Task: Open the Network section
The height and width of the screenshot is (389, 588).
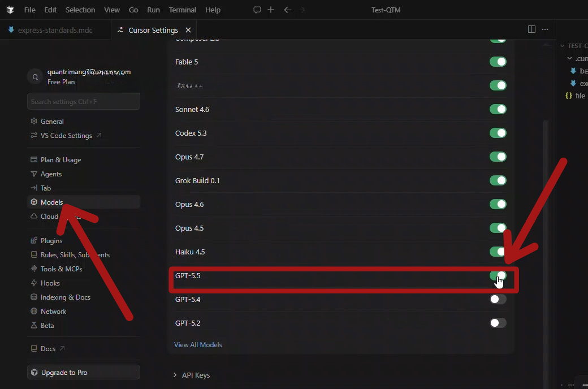Action: (x=53, y=312)
